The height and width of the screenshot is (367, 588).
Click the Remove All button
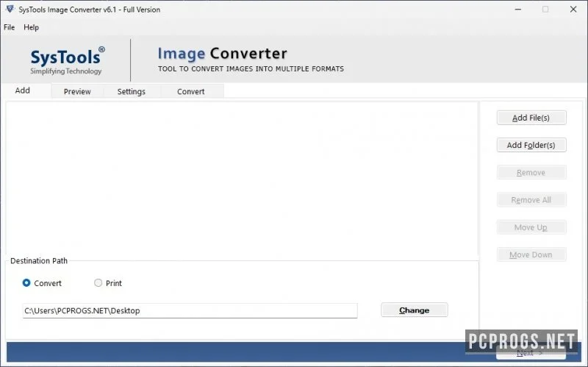pos(531,200)
